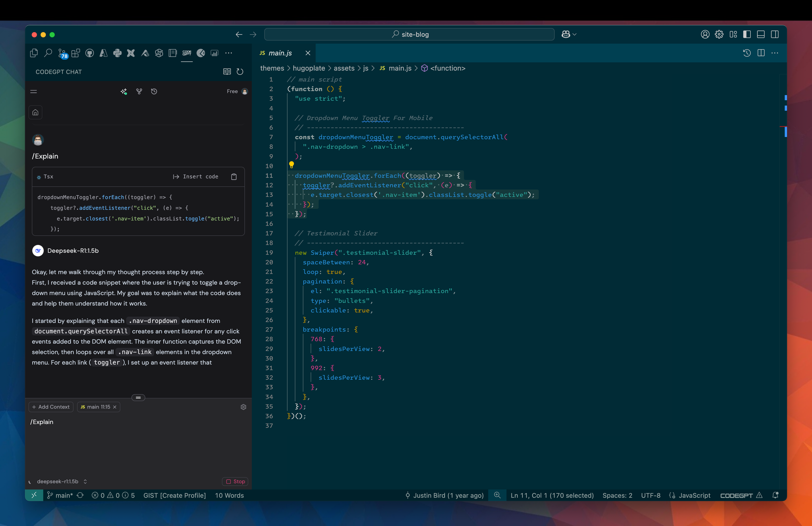The height and width of the screenshot is (526, 812).
Task: Open the bar chart view icon in activity bar
Action: [215, 53]
